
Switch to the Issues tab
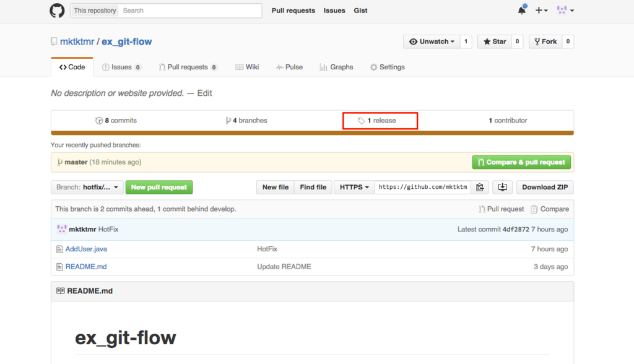coord(121,67)
